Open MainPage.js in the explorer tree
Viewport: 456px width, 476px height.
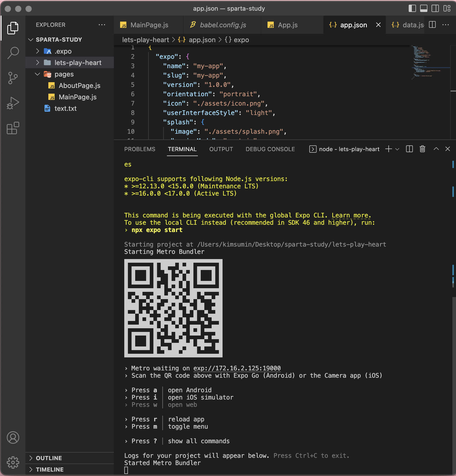coord(70,97)
